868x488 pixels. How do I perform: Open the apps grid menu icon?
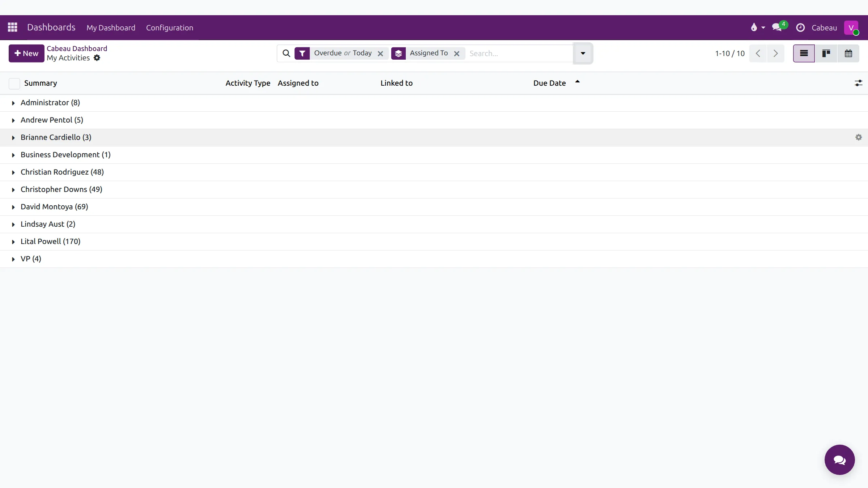coord(13,27)
